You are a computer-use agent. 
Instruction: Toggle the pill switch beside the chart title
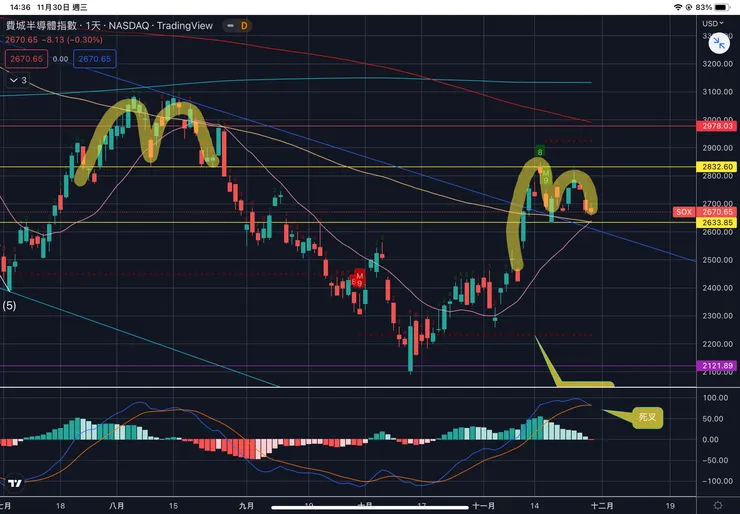coord(230,25)
